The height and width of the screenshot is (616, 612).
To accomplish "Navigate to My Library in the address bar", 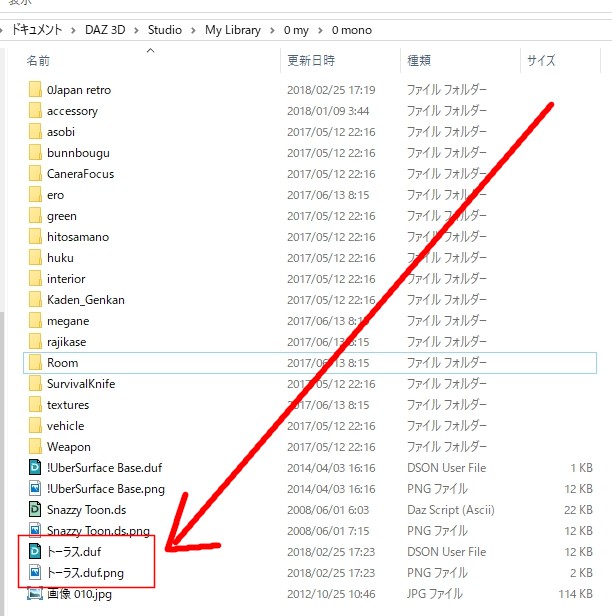I will point(233,30).
